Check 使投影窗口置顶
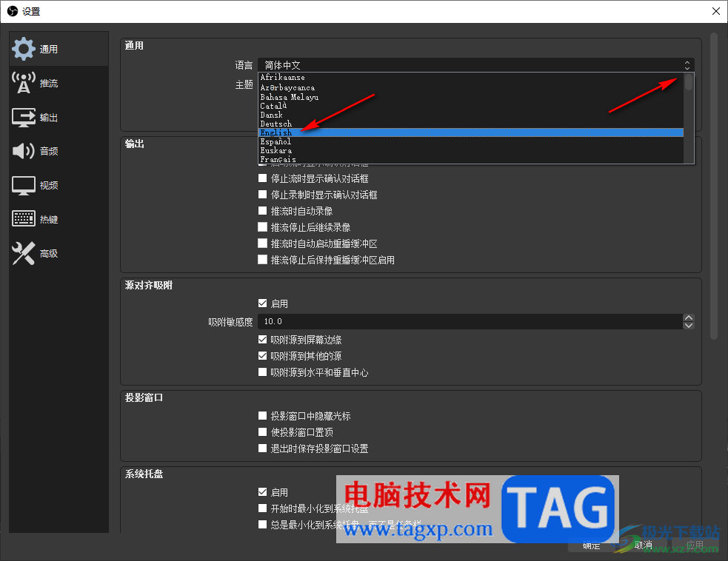 tap(262, 432)
